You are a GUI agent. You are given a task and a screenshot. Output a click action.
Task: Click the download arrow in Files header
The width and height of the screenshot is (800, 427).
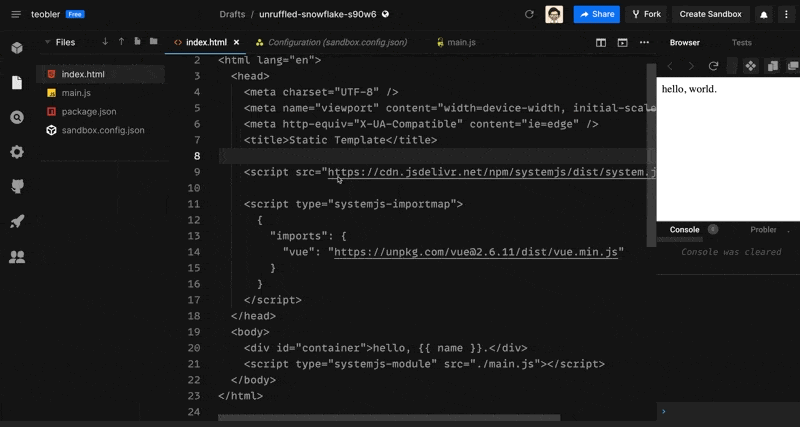point(105,42)
